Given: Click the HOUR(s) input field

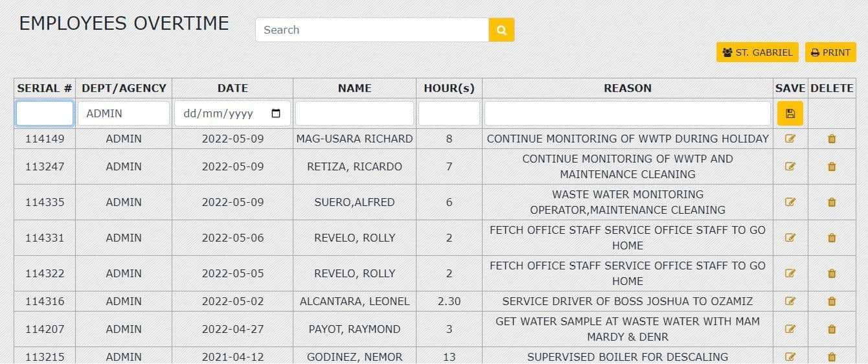Looking at the screenshot, I should tap(449, 113).
